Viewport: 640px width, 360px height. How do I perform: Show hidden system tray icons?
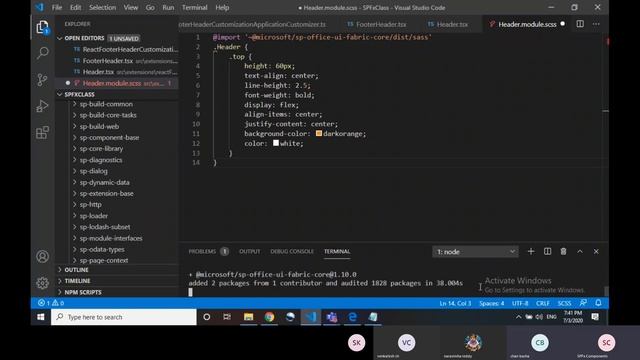(518, 317)
